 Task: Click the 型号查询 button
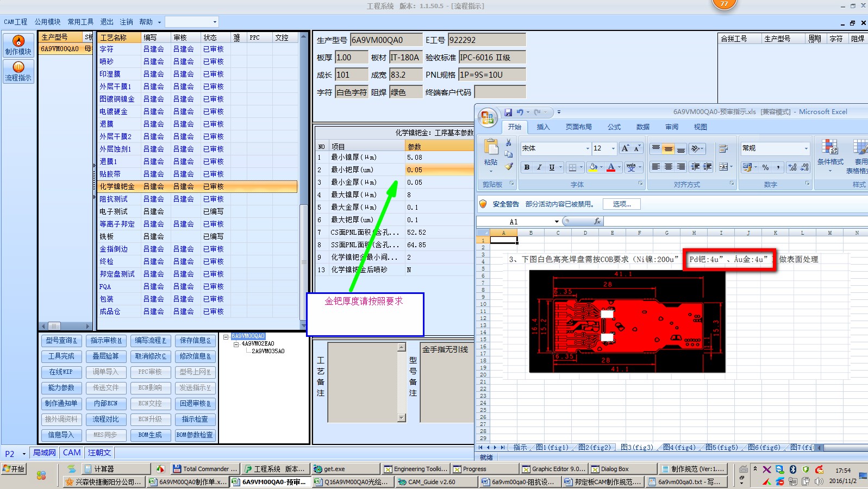point(61,341)
